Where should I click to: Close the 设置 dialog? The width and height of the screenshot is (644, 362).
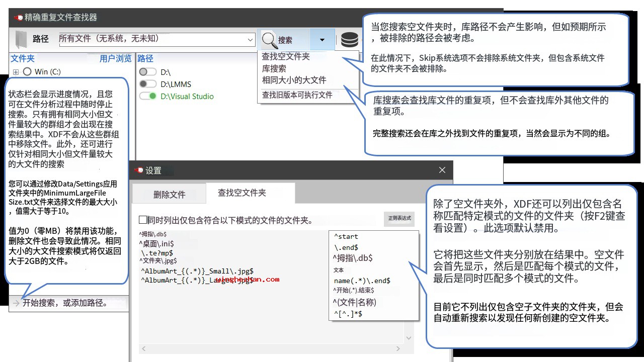(442, 170)
